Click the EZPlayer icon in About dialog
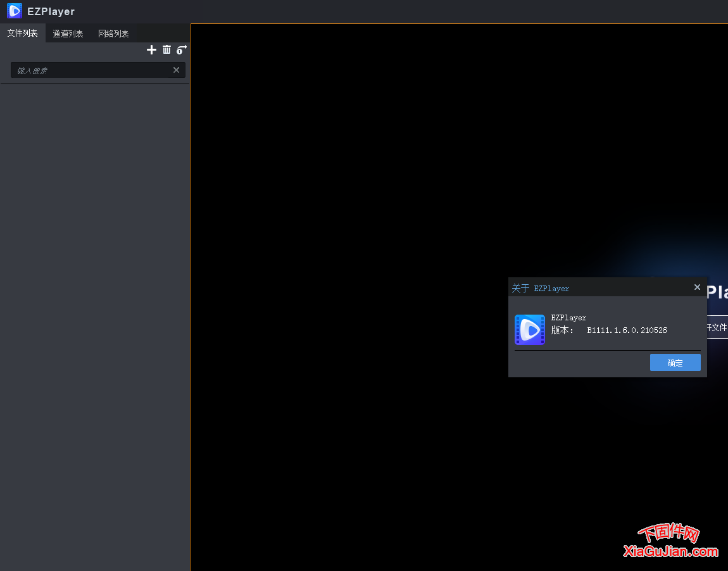Viewport: 728px width, 571px height. [x=529, y=330]
